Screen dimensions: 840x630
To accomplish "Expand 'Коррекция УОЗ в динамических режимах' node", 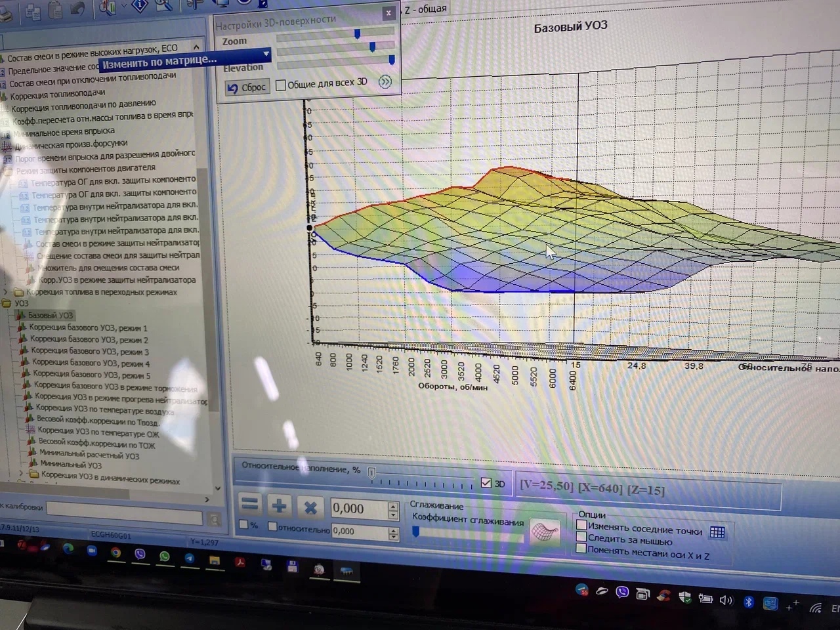I will point(21,473).
